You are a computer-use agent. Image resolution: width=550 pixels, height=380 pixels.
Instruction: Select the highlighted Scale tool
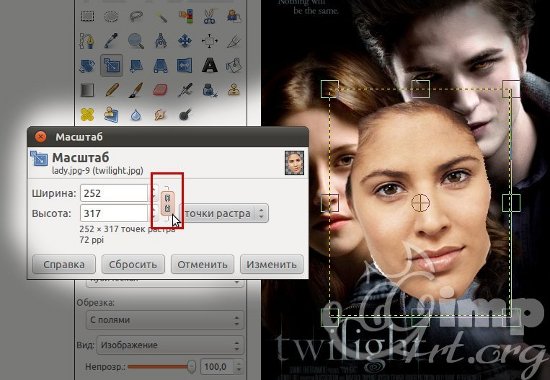[x=112, y=66]
